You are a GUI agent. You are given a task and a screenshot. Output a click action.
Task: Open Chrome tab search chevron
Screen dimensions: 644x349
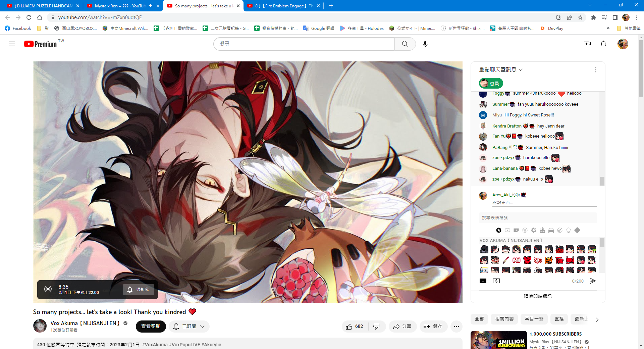[590, 5]
